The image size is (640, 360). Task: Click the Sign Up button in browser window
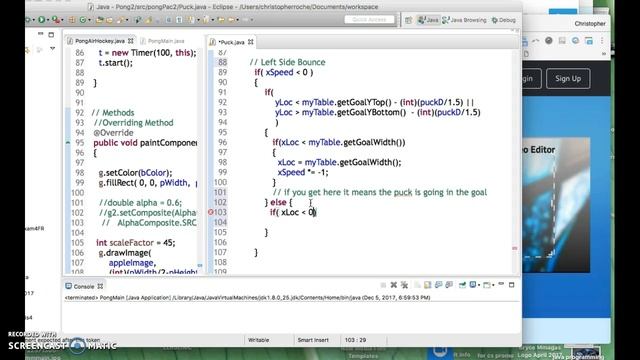point(568,78)
